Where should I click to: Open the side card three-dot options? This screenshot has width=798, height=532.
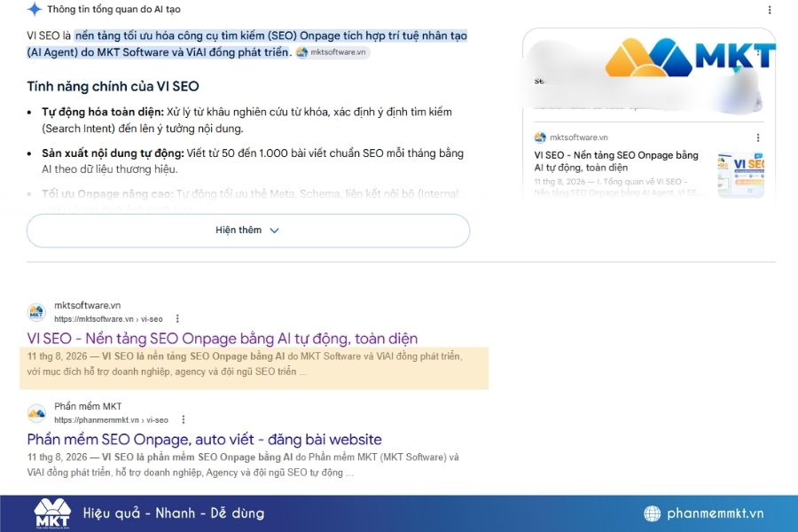coord(758,137)
